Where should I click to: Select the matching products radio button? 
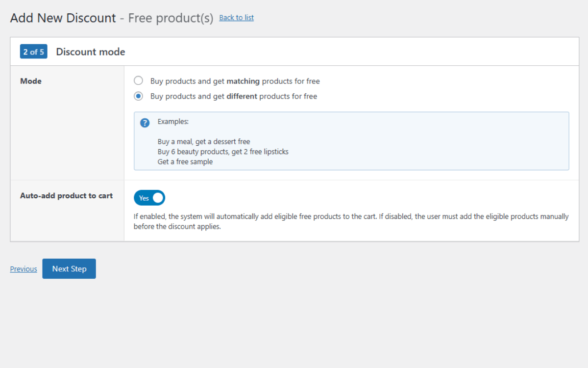point(139,81)
